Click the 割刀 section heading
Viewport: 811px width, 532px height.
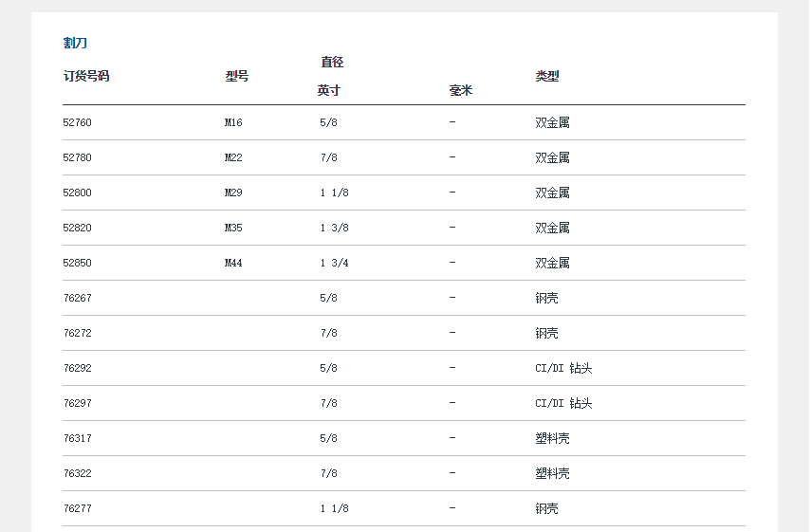[x=75, y=44]
